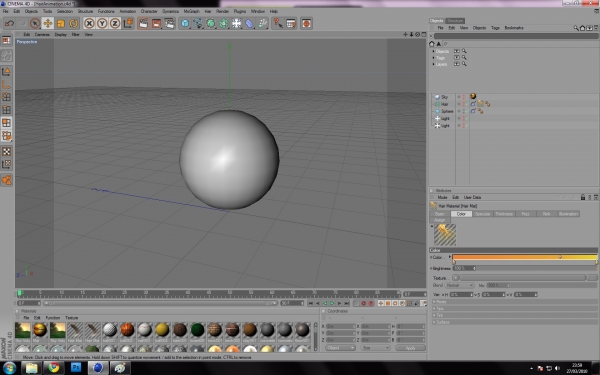Expand the Layers filter row
The height and width of the screenshot is (375, 600).
[x=434, y=64]
